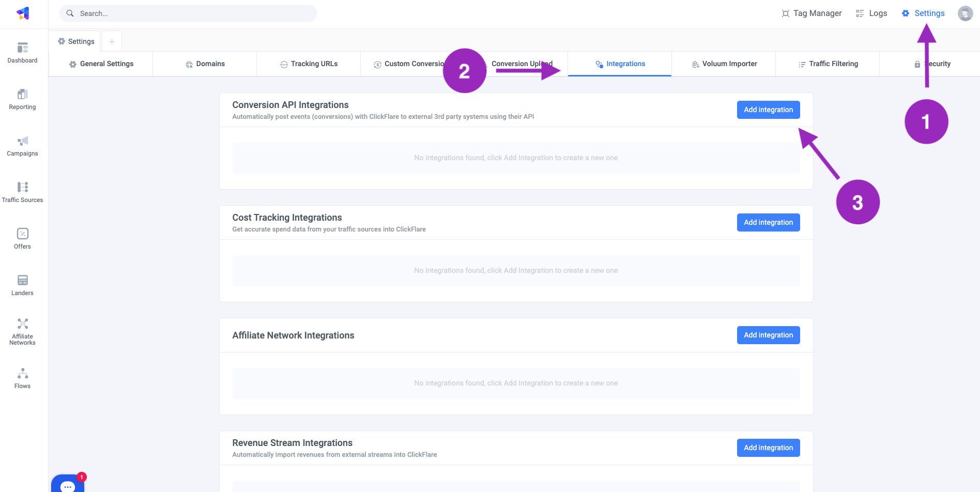The width and height of the screenshot is (980, 492).
Task: Switch to Domains tab
Action: (205, 64)
